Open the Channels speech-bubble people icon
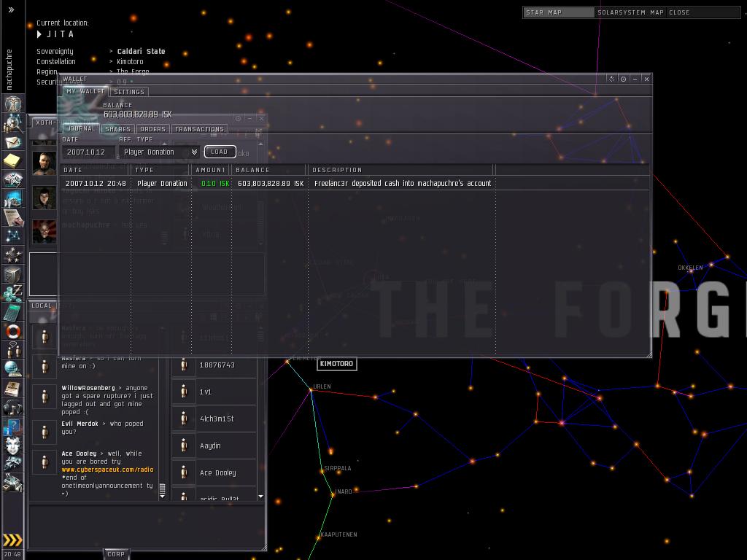The height and width of the screenshot is (560, 747). coord(13,349)
